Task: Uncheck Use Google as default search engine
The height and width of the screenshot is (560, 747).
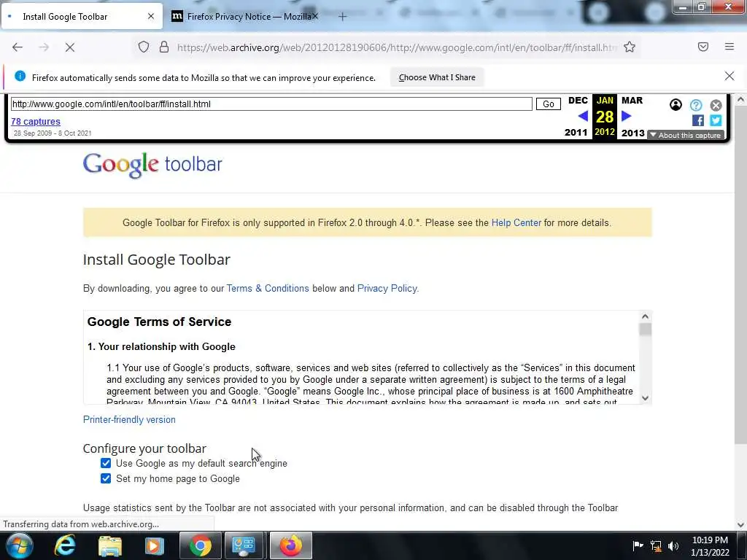Action: [x=106, y=463]
